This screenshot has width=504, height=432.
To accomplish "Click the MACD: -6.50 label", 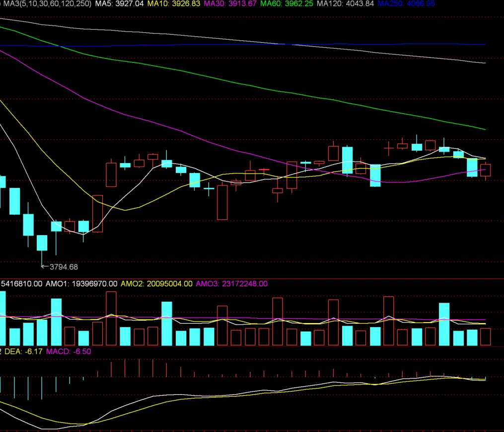I will pos(69,351).
